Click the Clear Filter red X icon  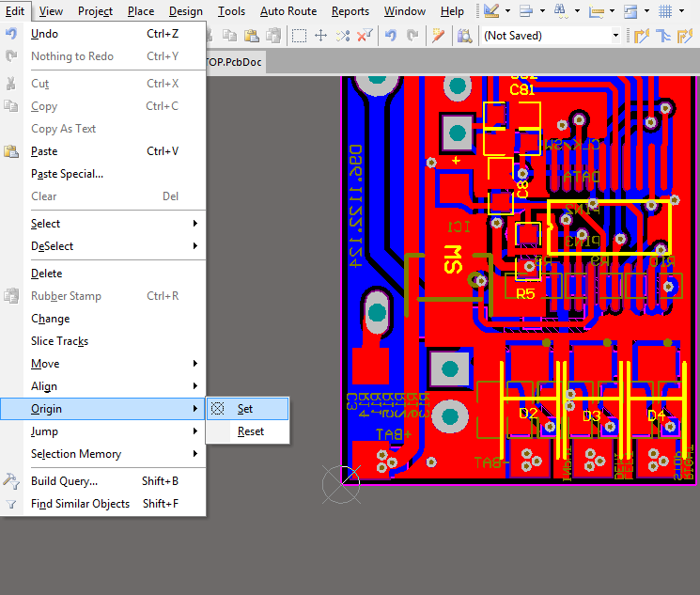pyautogui.click(x=365, y=36)
